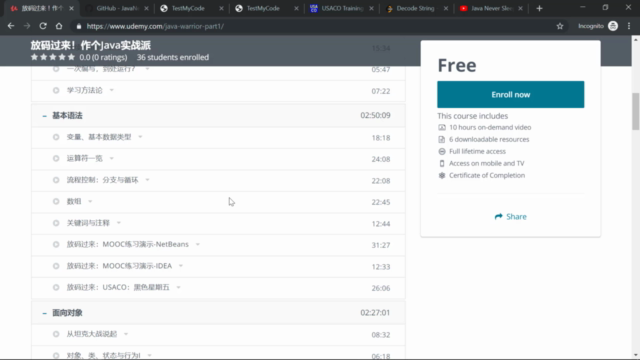Close the USACO Training tab
The height and width of the screenshot is (360, 640).
click(371, 8)
